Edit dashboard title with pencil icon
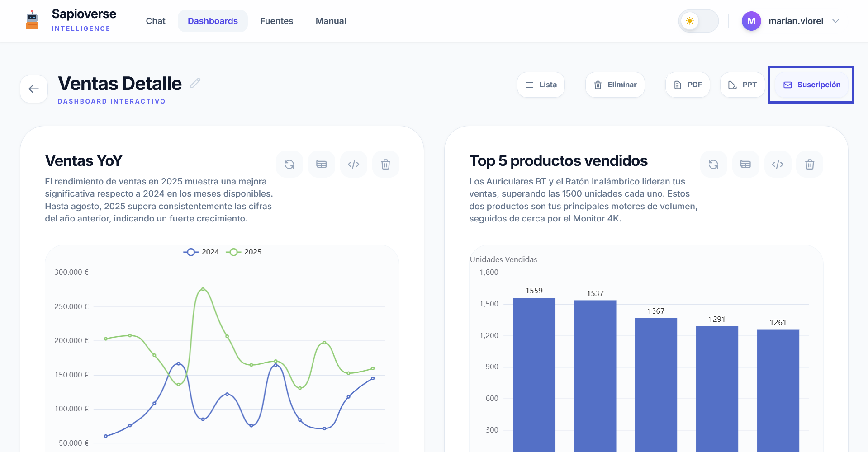The height and width of the screenshot is (452, 868). tap(195, 83)
